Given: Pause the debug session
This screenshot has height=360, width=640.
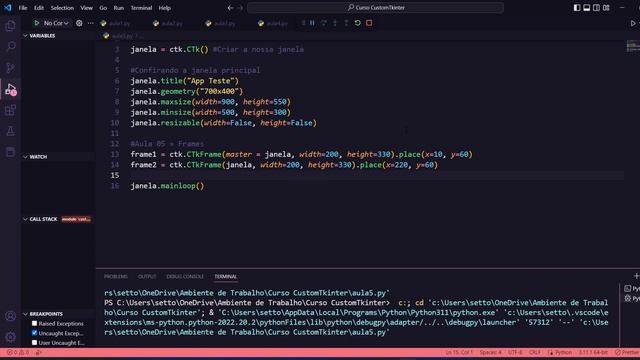Looking at the screenshot, I should 312,23.
